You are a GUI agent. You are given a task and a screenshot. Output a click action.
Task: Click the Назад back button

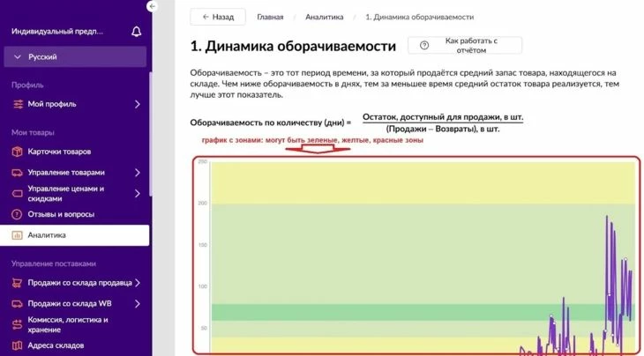218,17
